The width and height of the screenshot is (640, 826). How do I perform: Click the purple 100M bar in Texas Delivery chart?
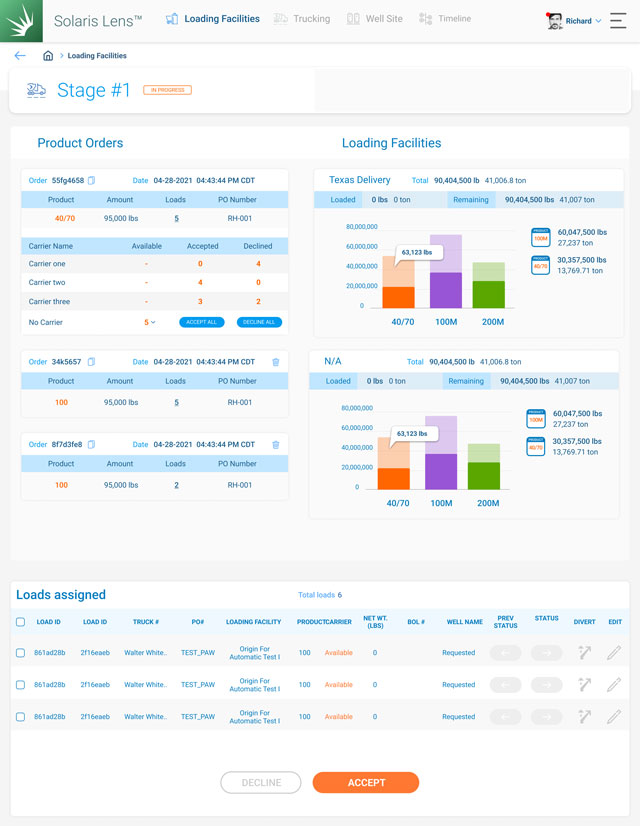tap(445, 289)
